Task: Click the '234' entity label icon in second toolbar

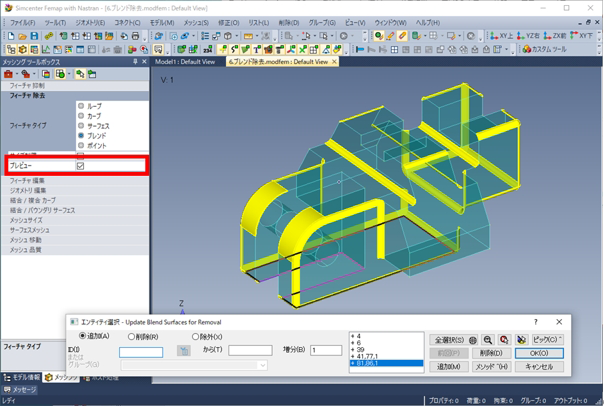Action: pyautogui.click(x=208, y=49)
